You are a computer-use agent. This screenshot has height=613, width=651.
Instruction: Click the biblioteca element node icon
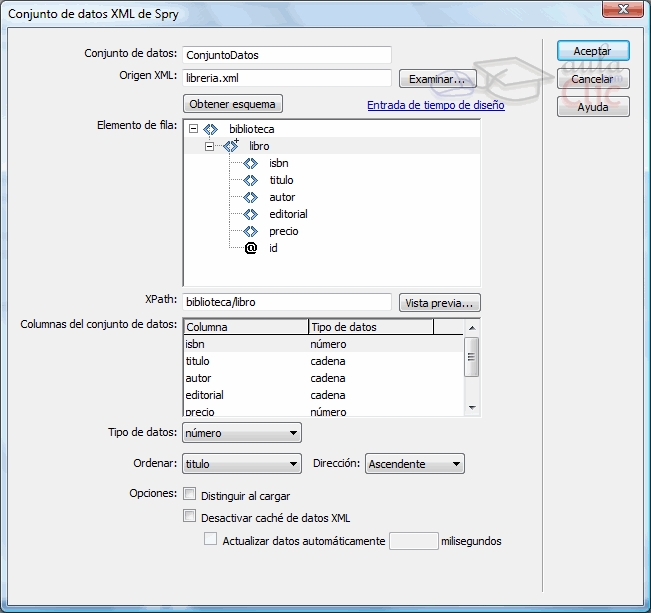210,129
